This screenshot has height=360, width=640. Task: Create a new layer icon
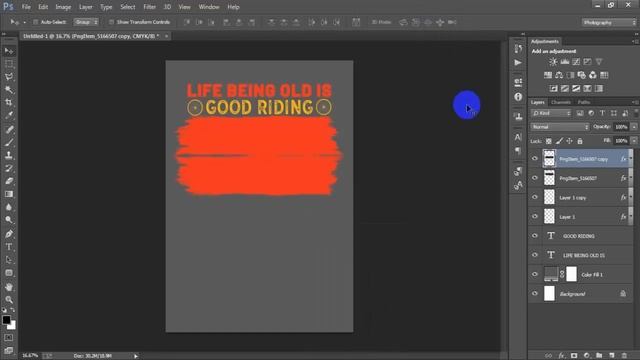pyautogui.click(x=611, y=356)
